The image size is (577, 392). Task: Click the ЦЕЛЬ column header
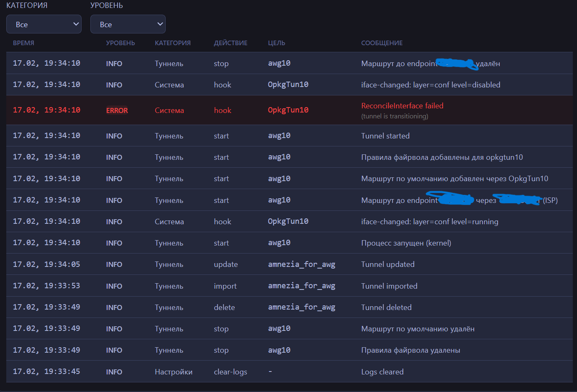tap(277, 43)
